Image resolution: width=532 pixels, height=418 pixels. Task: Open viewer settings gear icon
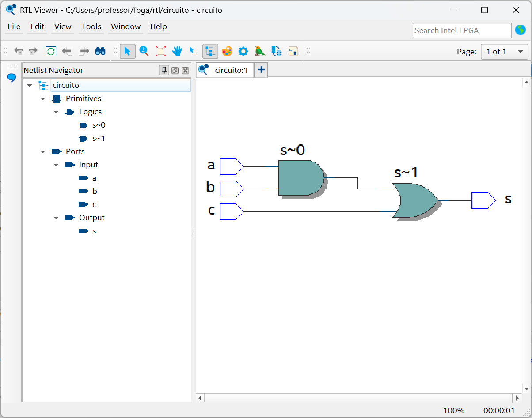click(x=243, y=51)
